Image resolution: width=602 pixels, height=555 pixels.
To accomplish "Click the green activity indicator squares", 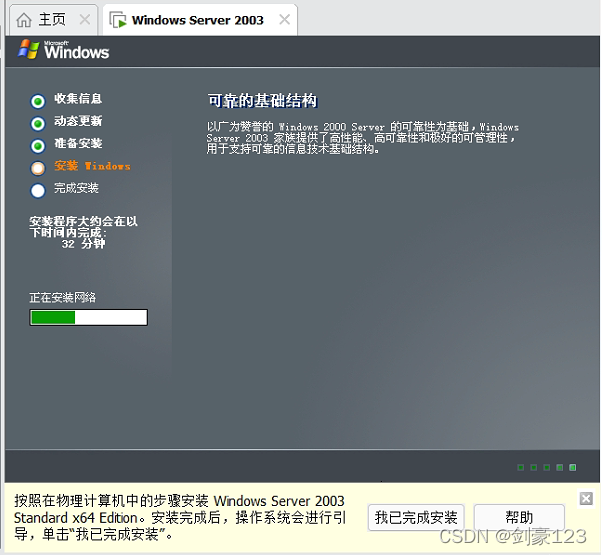I will point(547,467).
